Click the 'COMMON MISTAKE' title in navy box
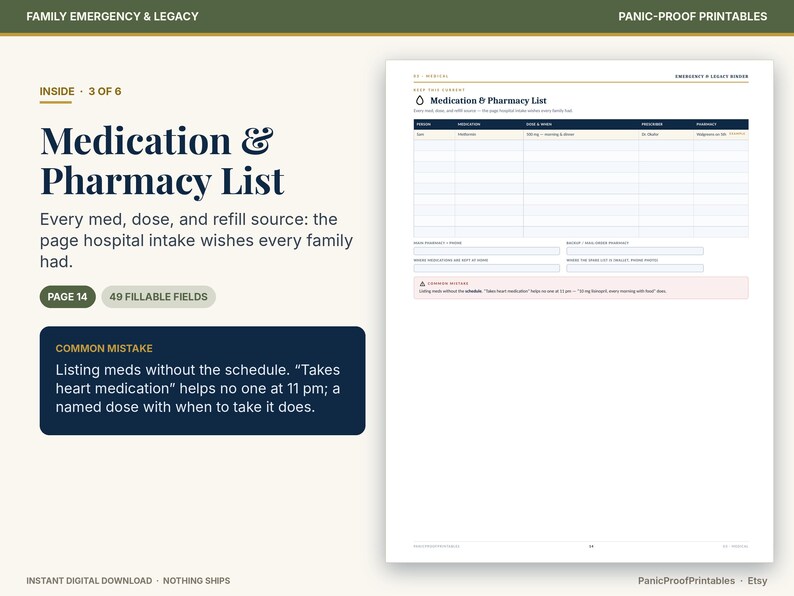This screenshot has width=794, height=596. (x=104, y=348)
